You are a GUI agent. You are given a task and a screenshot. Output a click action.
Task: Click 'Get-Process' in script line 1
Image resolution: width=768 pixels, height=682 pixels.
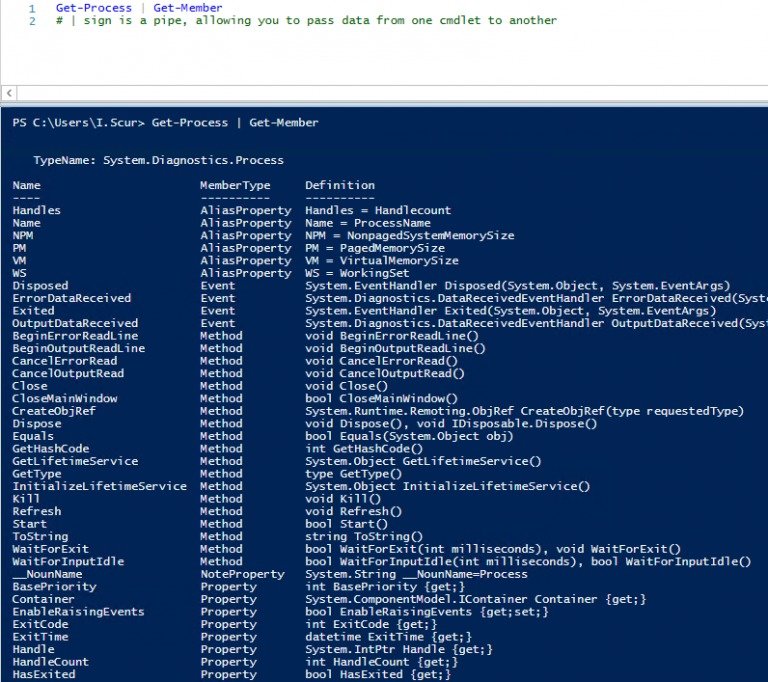[x=94, y=8]
